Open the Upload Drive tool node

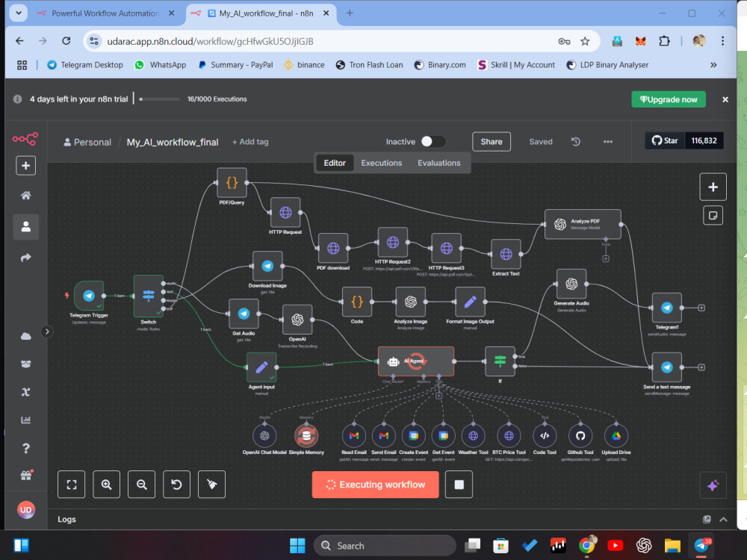pos(616,436)
